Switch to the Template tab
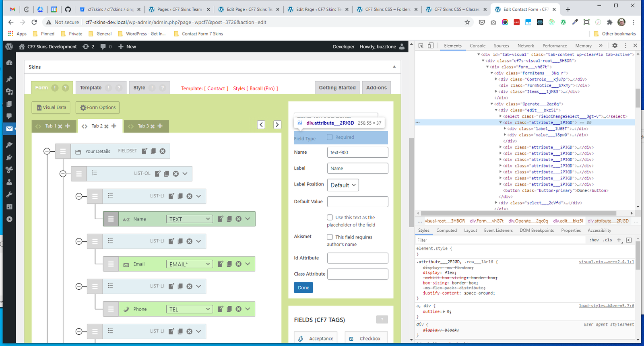The height and width of the screenshot is (346, 644). [x=91, y=88]
